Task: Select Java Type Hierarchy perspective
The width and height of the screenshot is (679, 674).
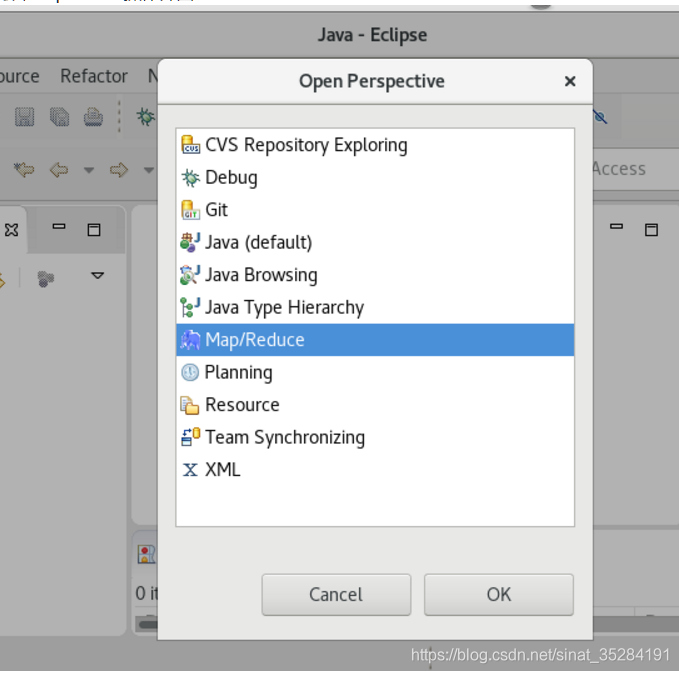Action: (375, 307)
